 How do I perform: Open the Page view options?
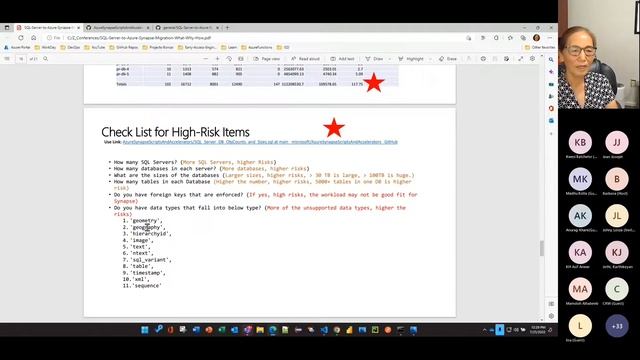(267, 59)
